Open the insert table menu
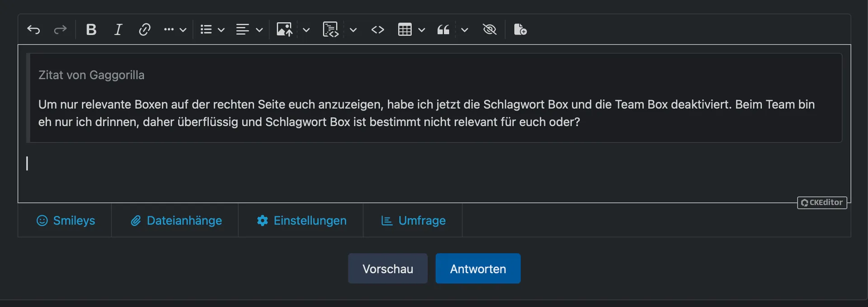This screenshot has width=868, height=307. click(411, 30)
